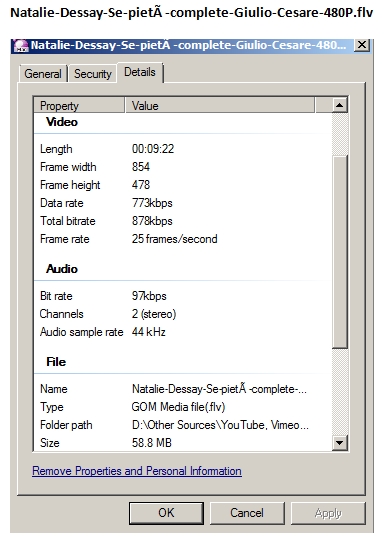Select the Data rate property
Screen dimensions: 387x539
pos(62,203)
